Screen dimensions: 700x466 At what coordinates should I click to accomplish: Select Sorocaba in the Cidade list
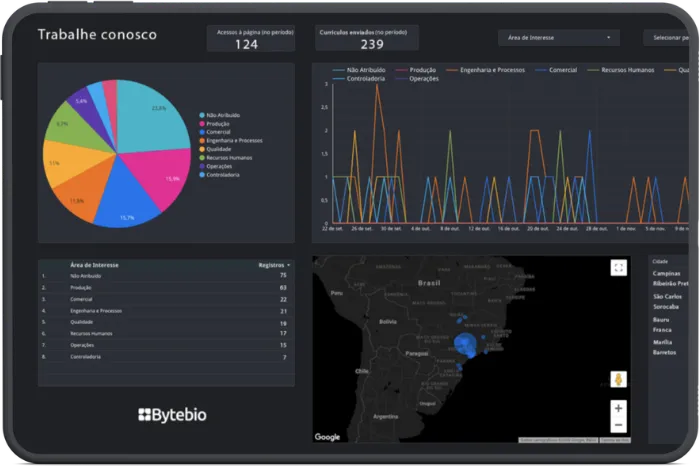(666, 307)
